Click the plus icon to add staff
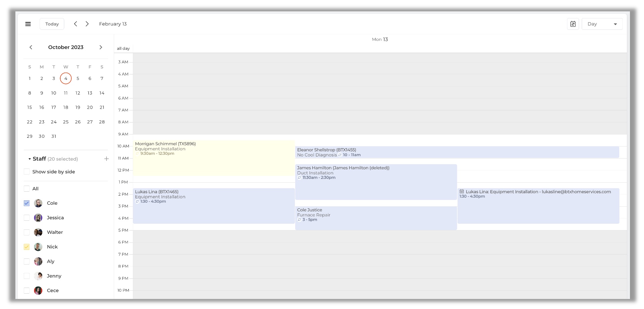644x309 pixels. tap(106, 159)
